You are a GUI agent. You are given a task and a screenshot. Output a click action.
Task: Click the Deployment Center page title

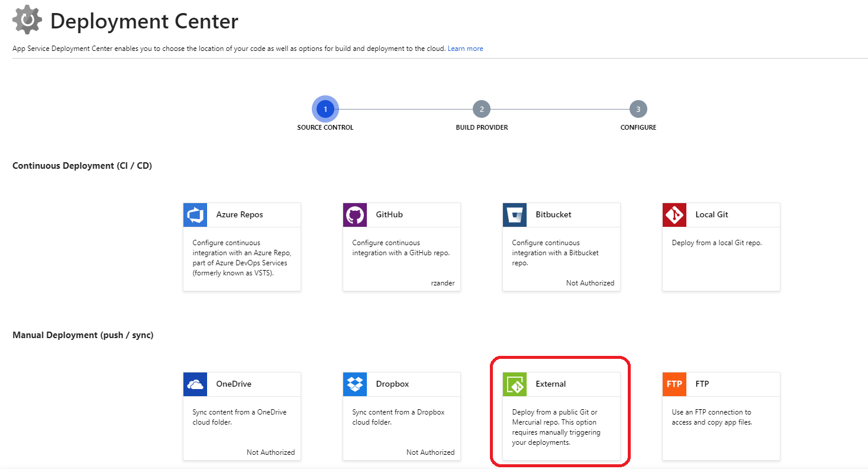click(144, 21)
